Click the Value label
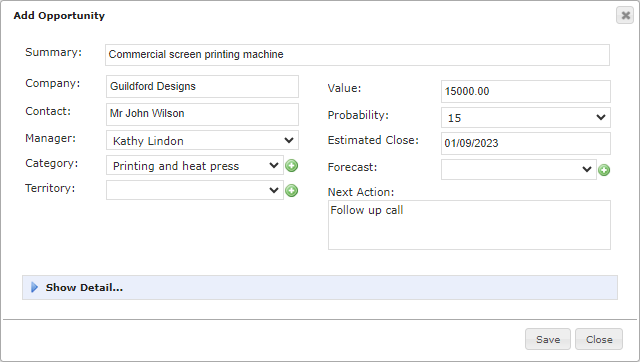The width and height of the screenshot is (640, 362). 344,88
